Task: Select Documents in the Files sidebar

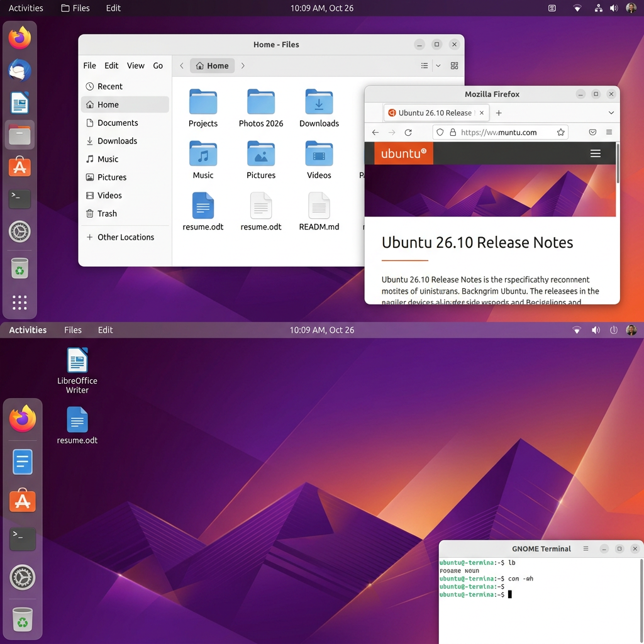Action: click(125, 123)
